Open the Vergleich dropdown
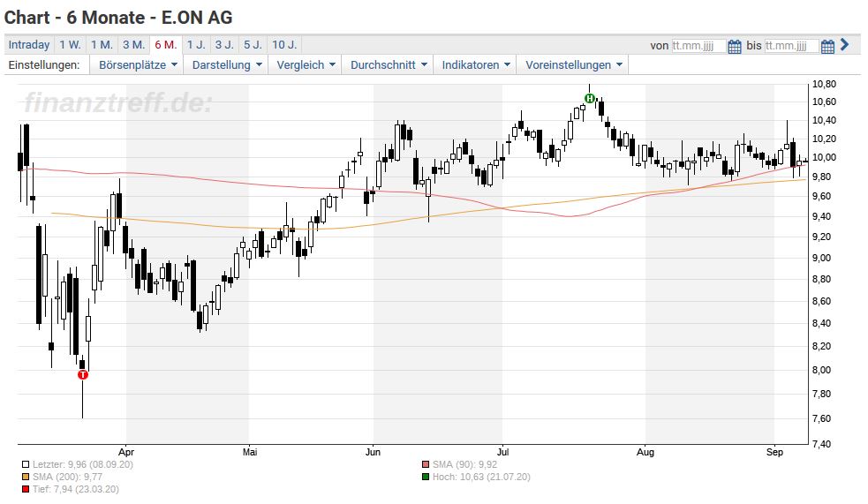 pyautogui.click(x=306, y=64)
